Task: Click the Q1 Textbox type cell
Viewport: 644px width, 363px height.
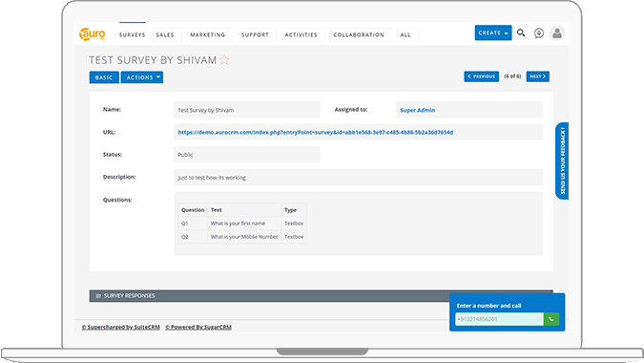Action: click(x=294, y=224)
